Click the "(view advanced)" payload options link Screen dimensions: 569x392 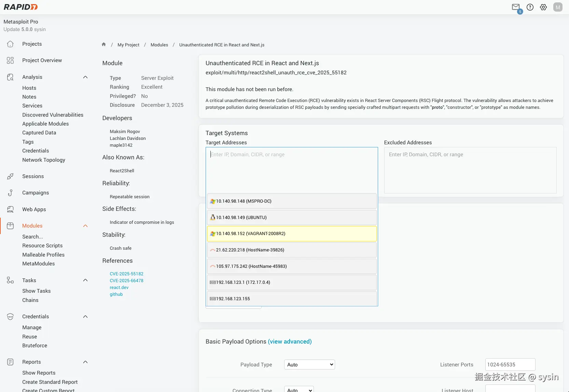[289, 342]
